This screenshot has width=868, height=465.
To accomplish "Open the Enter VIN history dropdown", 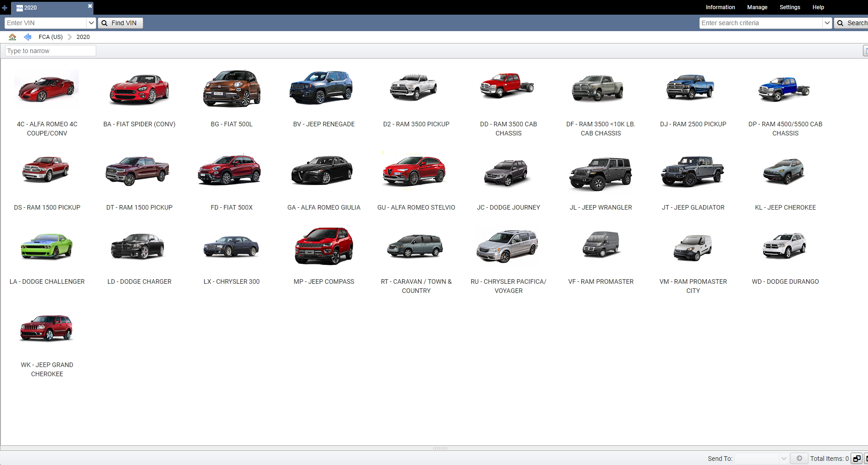I will [91, 23].
